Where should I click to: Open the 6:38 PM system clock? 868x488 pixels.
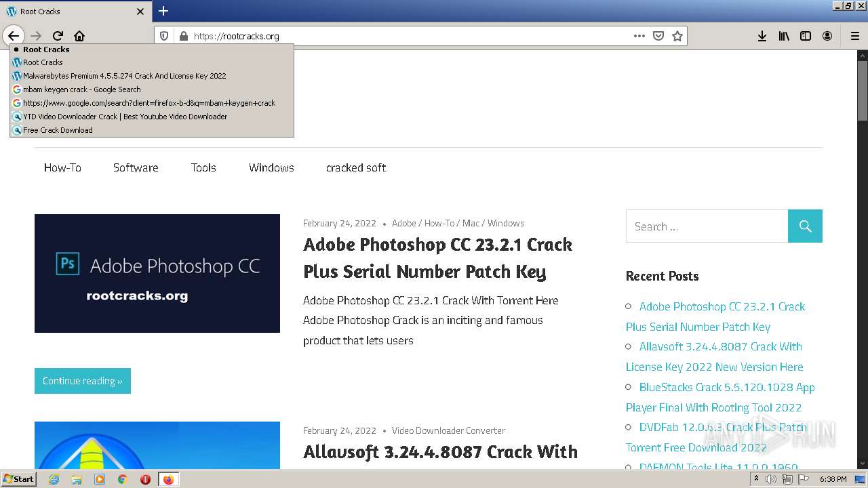pyautogui.click(x=833, y=479)
